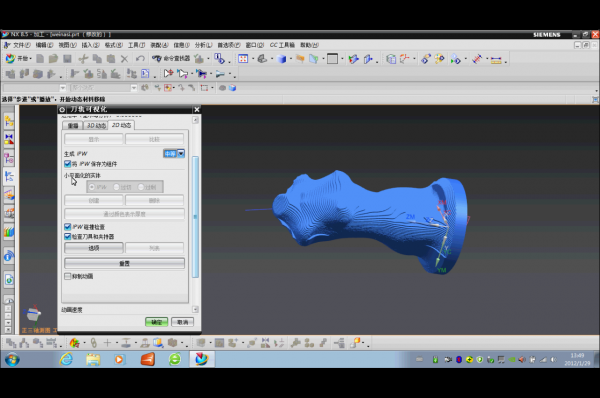Click the Fit view icon with red dots
The image size is (600, 398).
(243, 59)
